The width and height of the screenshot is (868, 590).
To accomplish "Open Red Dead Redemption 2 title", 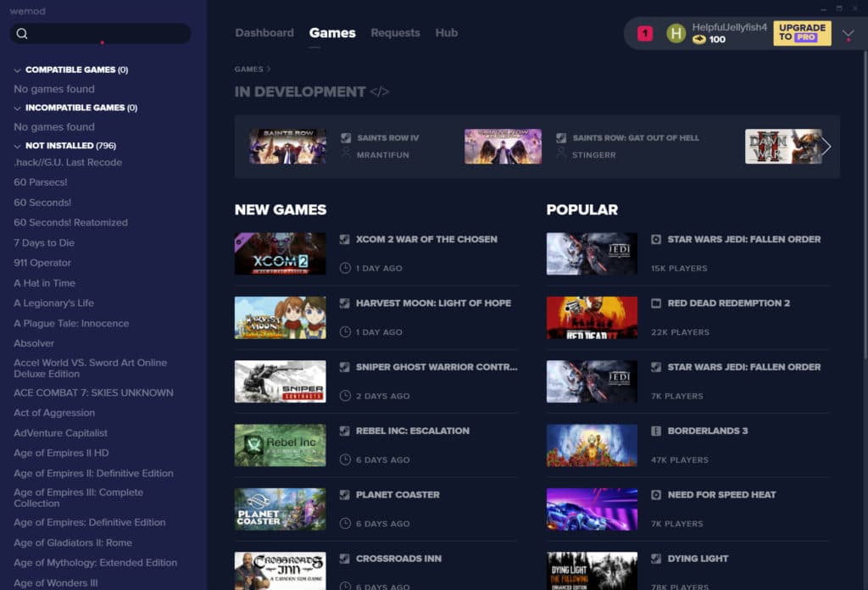I will tap(728, 303).
